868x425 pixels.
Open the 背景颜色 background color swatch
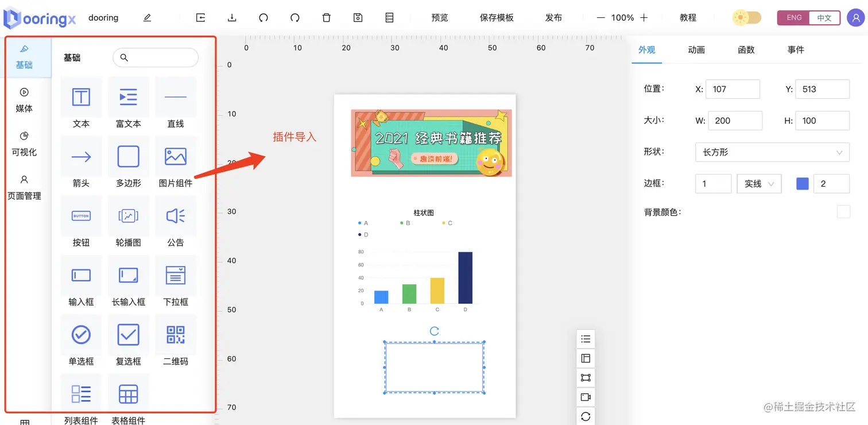click(843, 212)
